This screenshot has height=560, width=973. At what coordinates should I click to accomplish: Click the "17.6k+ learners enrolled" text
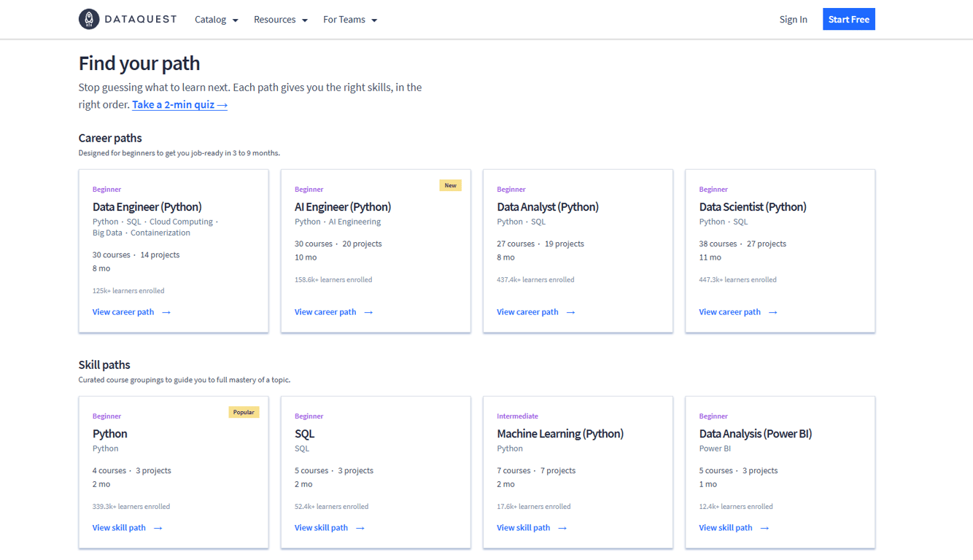[533, 506]
